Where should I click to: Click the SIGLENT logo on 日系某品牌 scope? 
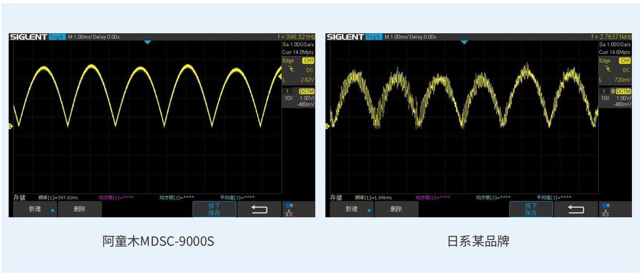click(x=345, y=37)
